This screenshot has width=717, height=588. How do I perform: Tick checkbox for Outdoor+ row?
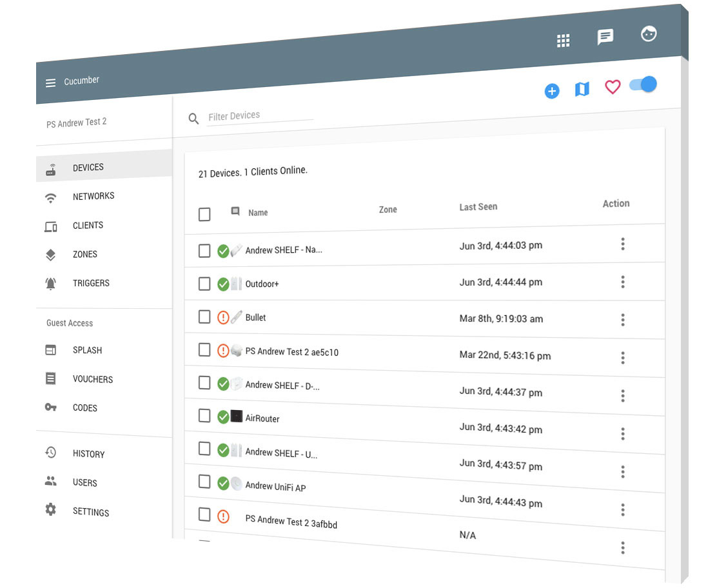point(204,284)
